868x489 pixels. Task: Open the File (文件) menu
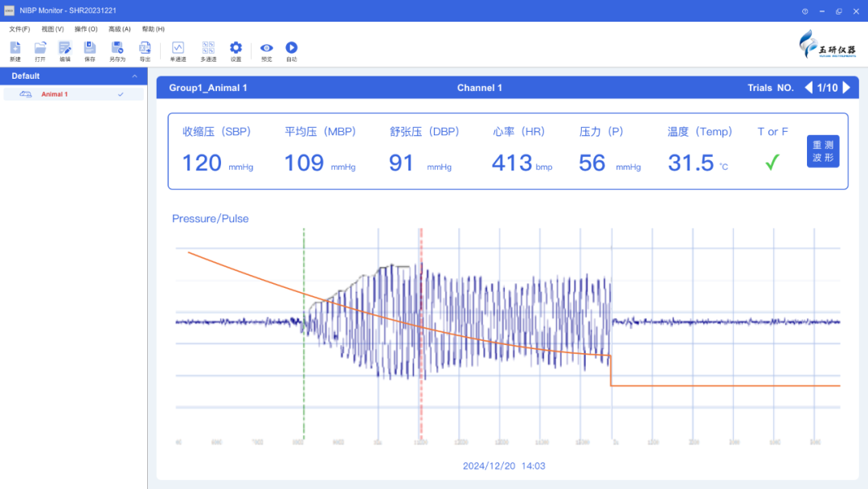coord(19,29)
